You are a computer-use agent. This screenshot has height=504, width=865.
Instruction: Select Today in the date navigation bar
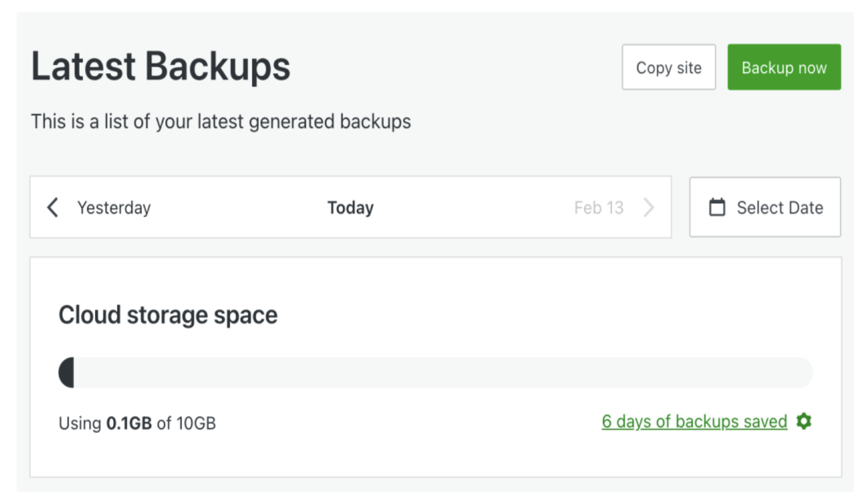point(350,207)
